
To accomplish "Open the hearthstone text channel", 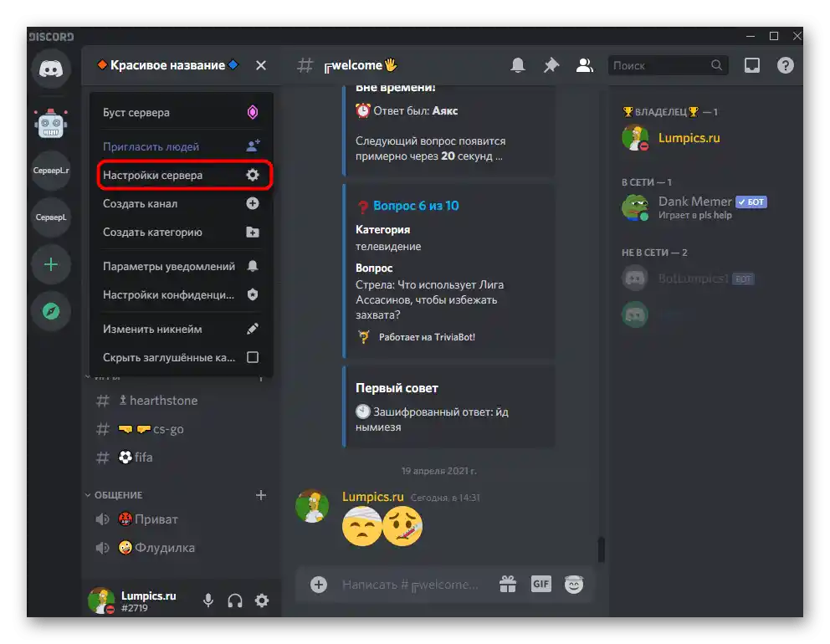I will (180, 401).
